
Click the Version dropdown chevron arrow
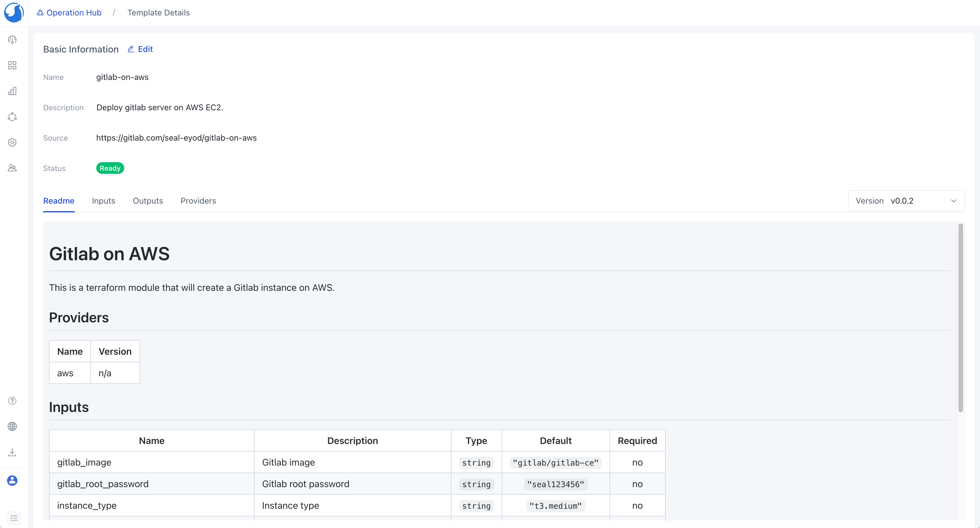point(953,201)
